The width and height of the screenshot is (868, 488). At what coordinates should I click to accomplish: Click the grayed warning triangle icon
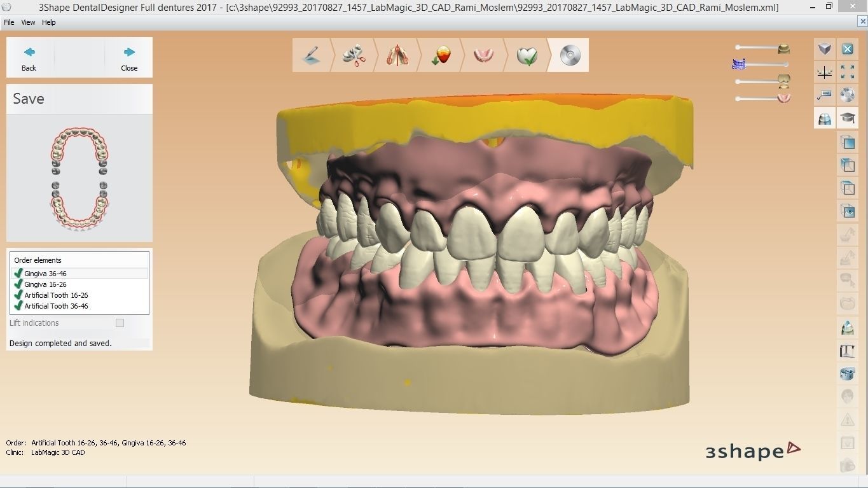pyautogui.click(x=847, y=420)
